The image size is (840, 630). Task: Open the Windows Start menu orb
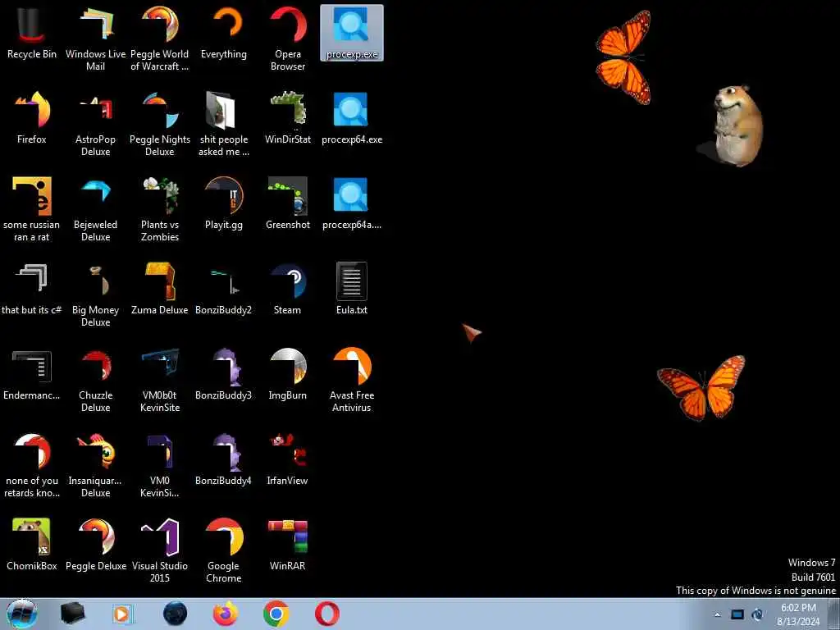click(x=22, y=614)
